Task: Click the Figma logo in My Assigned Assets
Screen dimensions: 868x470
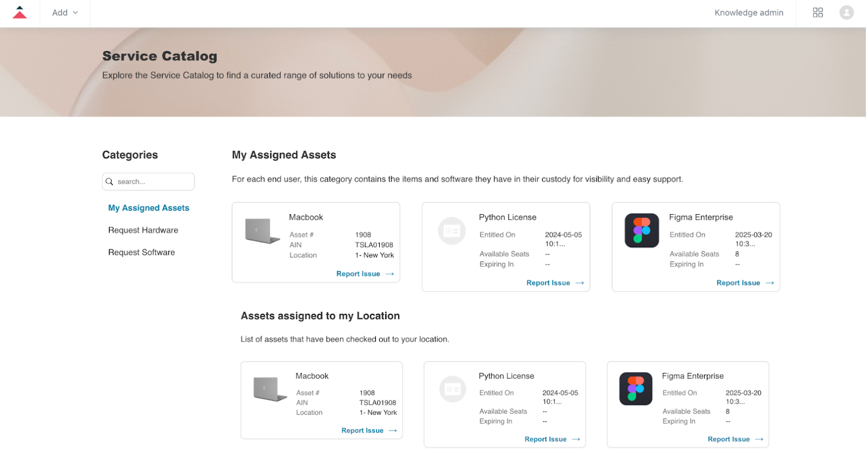Action: click(x=642, y=230)
